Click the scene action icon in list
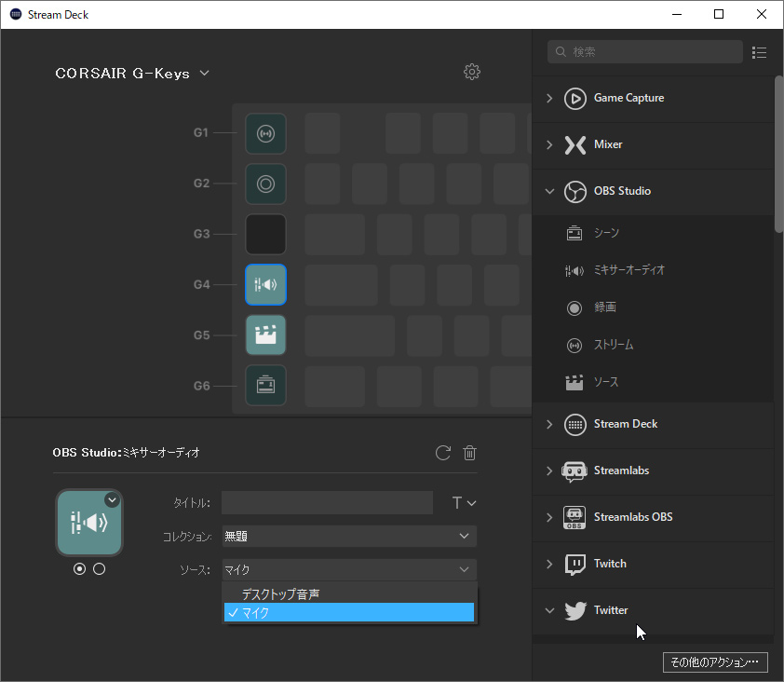Screen dimensions: 784x682 coord(574,233)
